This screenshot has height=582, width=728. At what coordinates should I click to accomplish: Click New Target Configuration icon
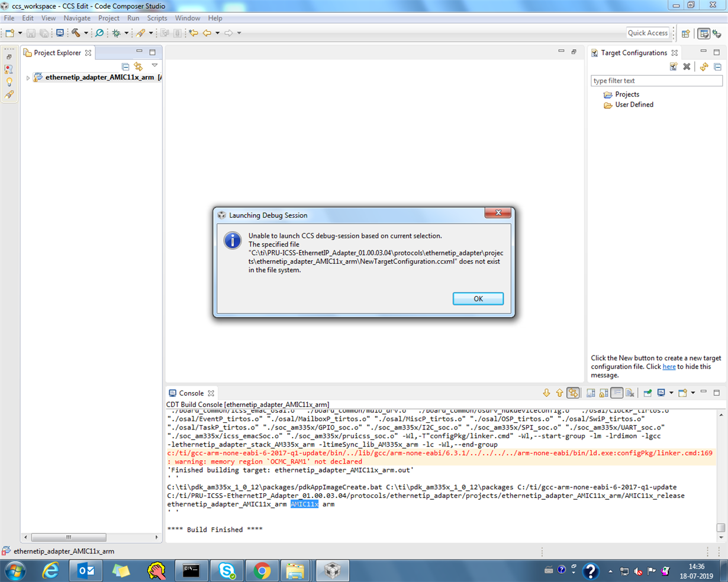[674, 67]
